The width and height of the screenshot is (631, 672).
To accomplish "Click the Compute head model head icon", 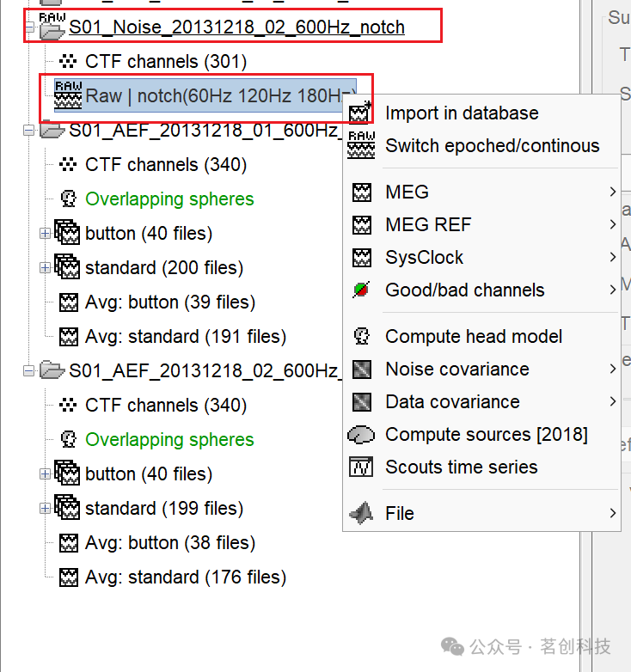I will click(362, 336).
